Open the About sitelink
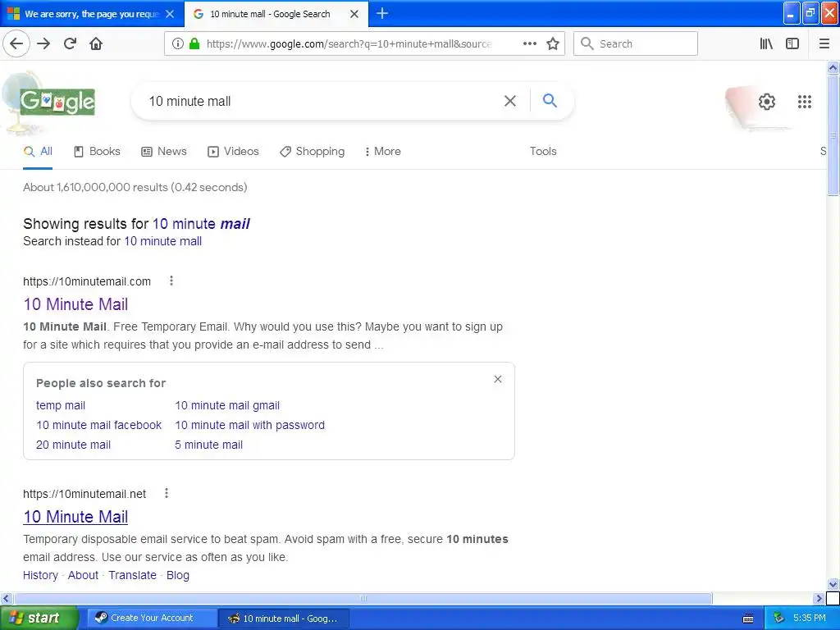Screen dimensions: 840x630 click(x=83, y=575)
